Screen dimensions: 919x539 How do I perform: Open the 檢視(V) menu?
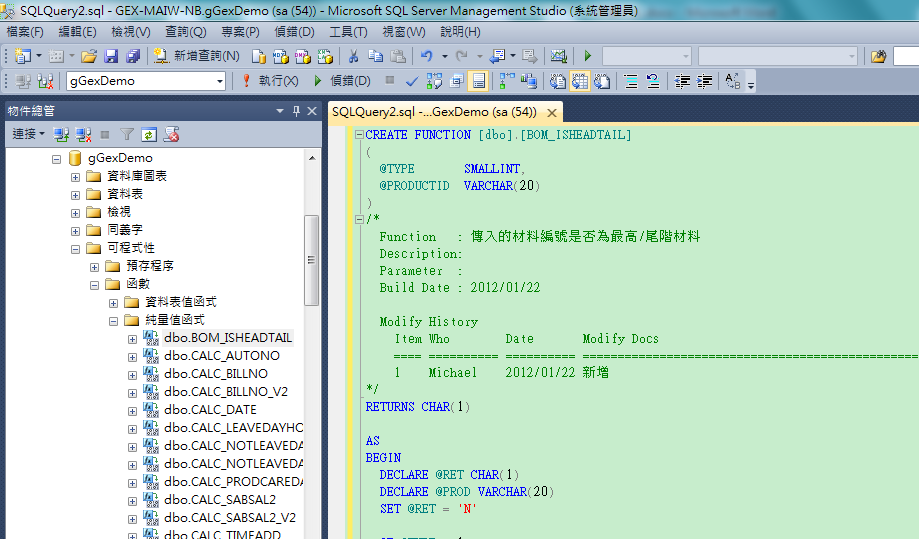point(131,32)
